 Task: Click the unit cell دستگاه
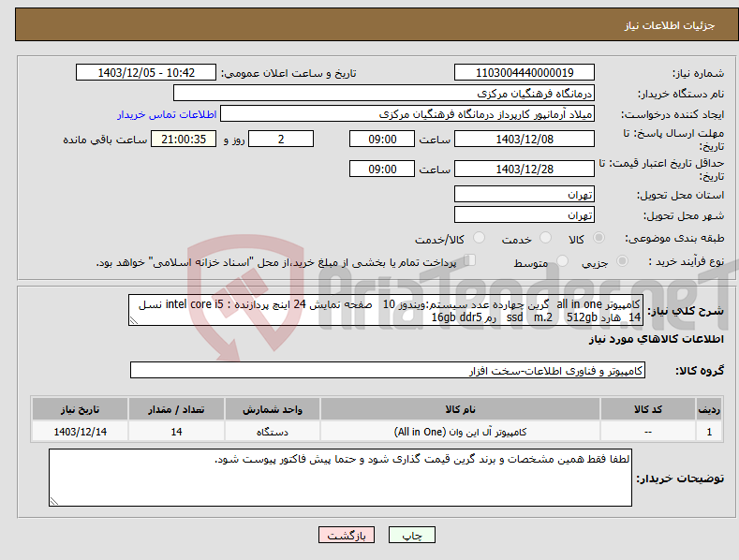point(273,432)
